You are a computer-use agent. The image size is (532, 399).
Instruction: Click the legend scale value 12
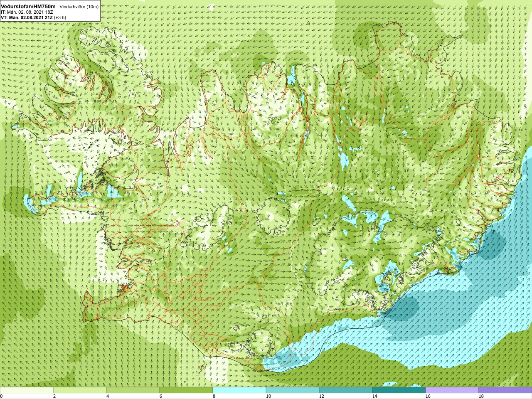tap(322, 396)
